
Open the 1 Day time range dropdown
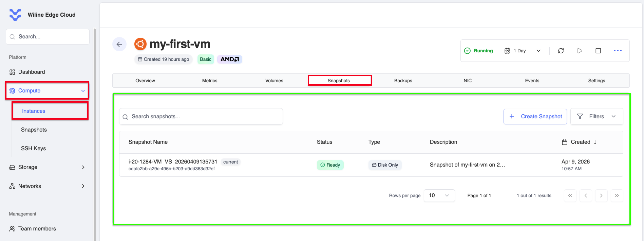coord(523,51)
